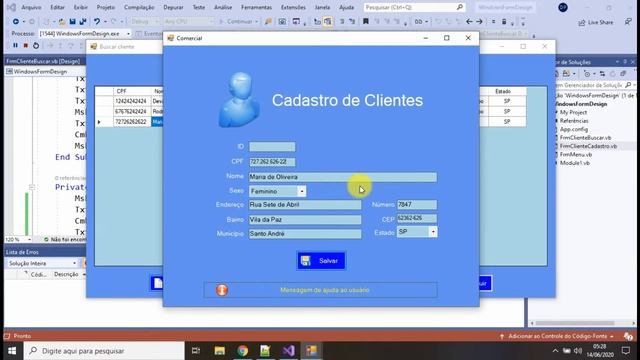Open the Projeto menu

(x=106, y=7)
